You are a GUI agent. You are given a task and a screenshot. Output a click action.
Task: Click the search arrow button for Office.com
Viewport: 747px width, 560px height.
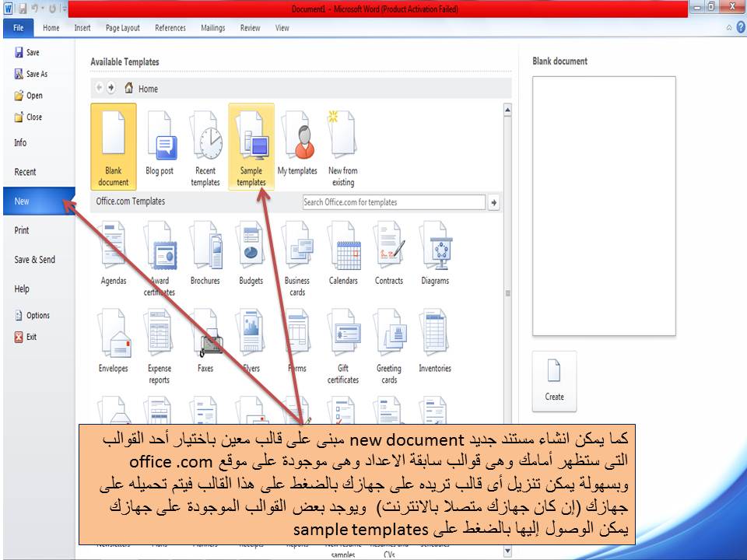(x=494, y=202)
